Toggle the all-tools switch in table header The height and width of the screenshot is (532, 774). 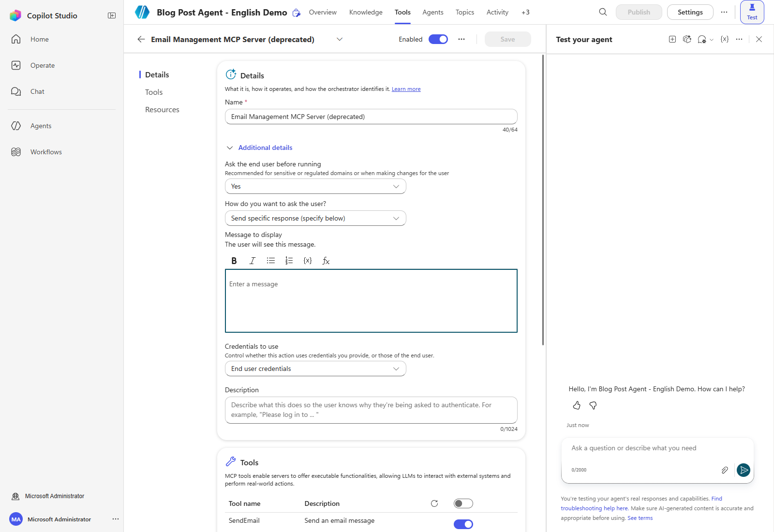[463, 503]
